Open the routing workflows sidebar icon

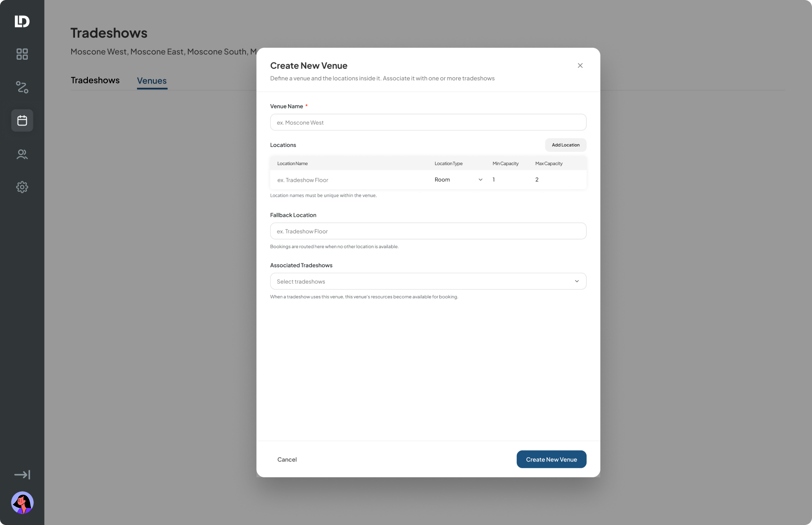(x=22, y=87)
